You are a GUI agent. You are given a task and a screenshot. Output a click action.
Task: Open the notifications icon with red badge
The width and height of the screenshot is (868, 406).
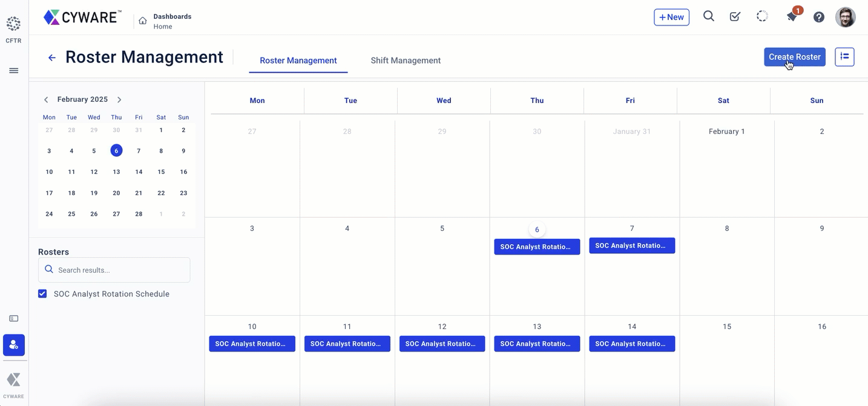click(x=792, y=16)
